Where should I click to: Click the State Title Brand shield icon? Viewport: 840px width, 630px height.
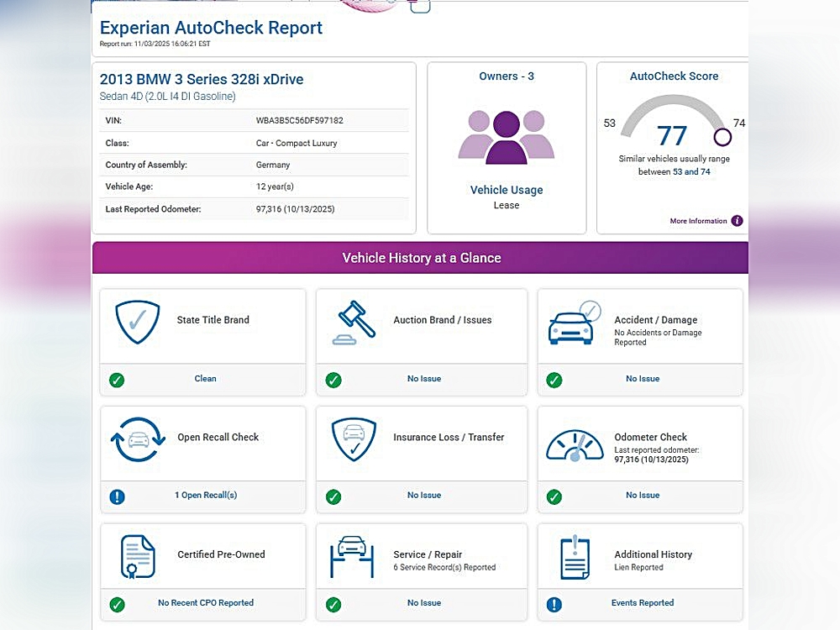137,323
